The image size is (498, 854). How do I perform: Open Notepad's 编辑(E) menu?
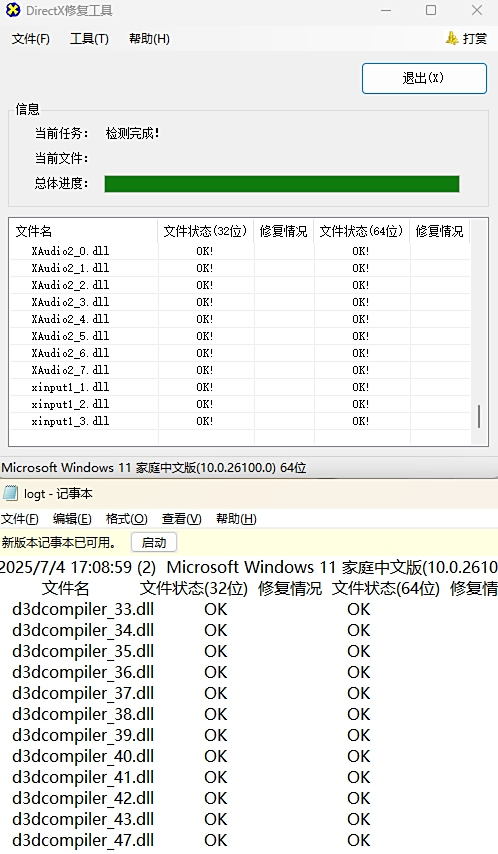[x=72, y=518]
